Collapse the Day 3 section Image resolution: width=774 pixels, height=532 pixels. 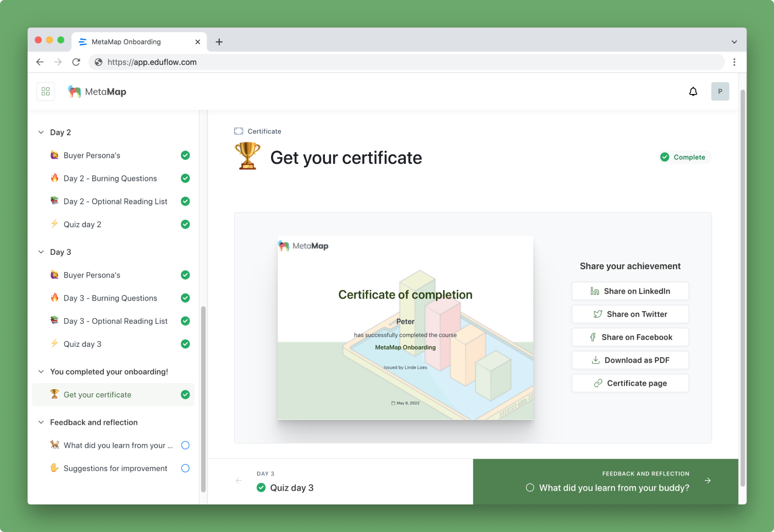coord(41,252)
